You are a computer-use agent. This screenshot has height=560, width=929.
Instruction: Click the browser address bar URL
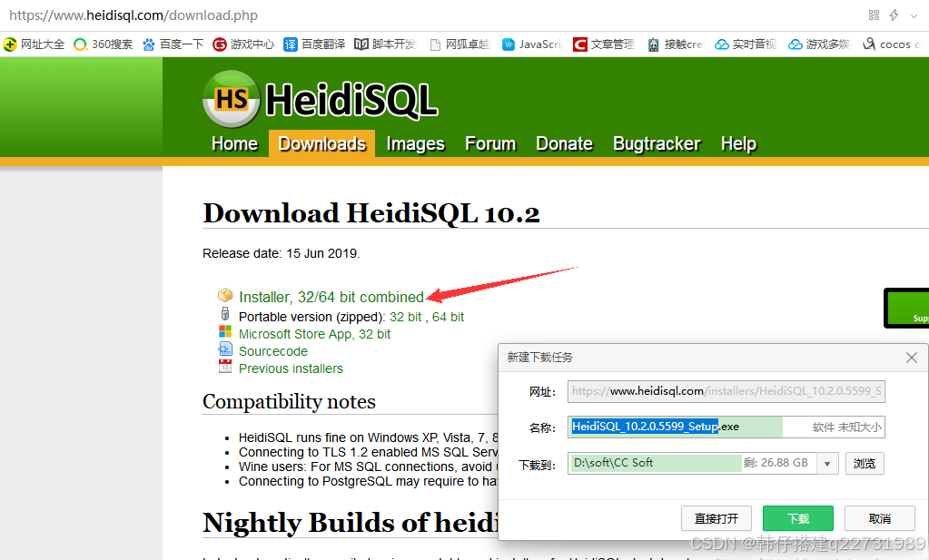[133, 15]
